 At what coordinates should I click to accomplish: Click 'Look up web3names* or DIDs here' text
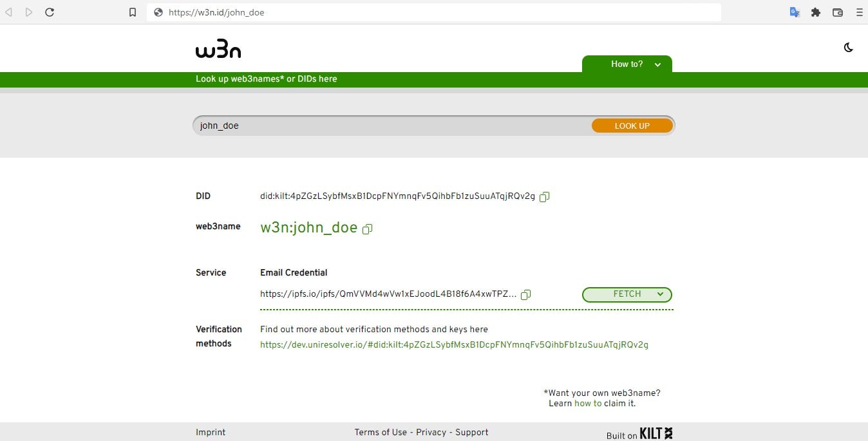tap(267, 79)
